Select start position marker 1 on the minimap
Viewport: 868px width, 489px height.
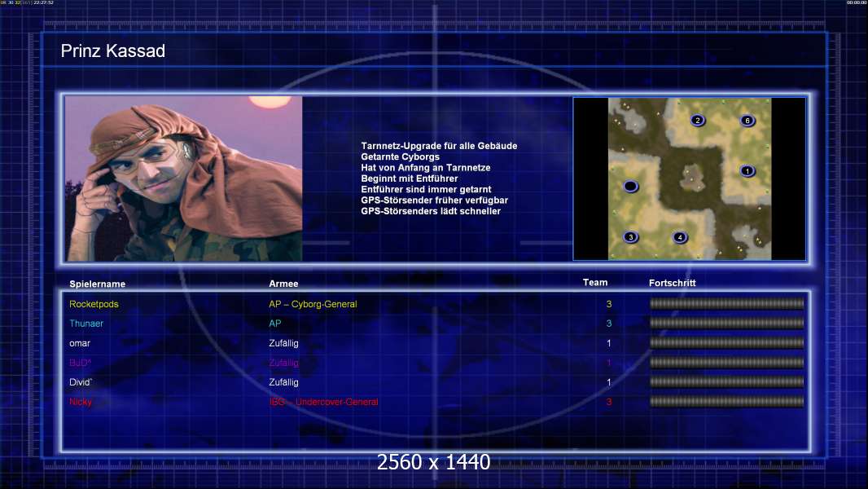(x=747, y=171)
